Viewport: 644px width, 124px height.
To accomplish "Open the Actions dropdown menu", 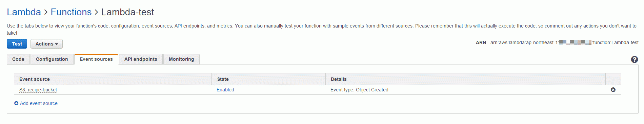I will (x=46, y=44).
